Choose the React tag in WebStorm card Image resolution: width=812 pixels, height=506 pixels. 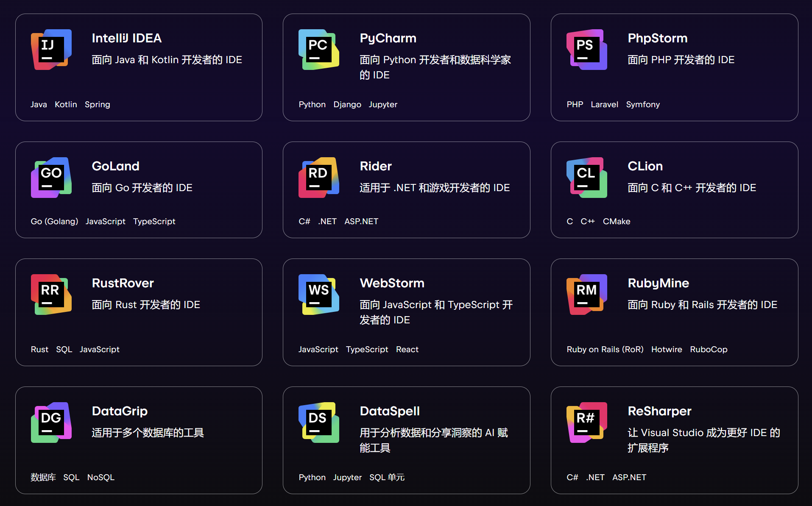407,349
